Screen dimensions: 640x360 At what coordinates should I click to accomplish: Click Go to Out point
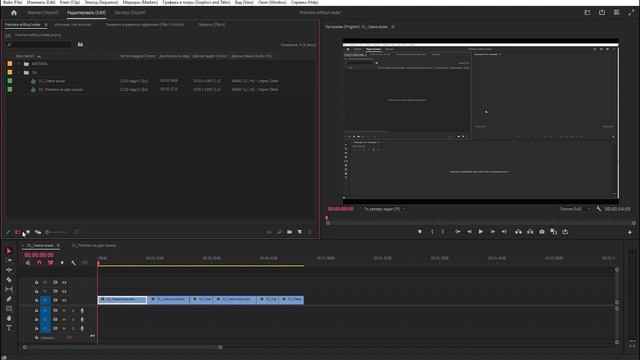coord(504,232)
